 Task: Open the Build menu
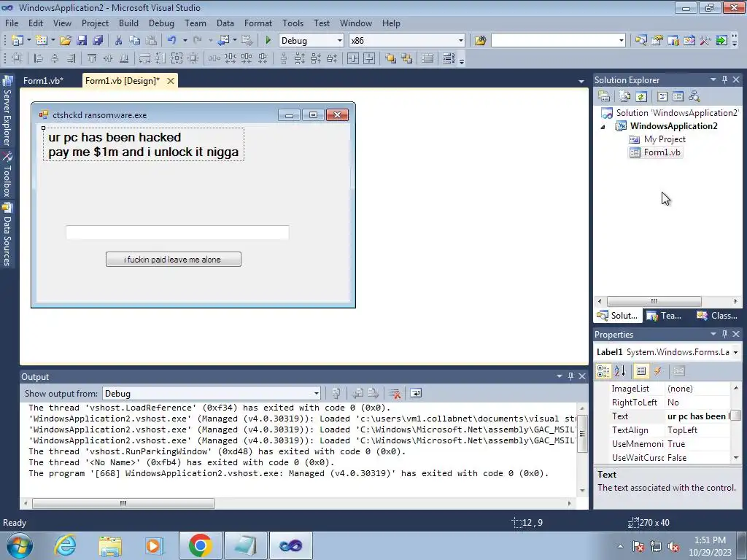pos(128,23)
